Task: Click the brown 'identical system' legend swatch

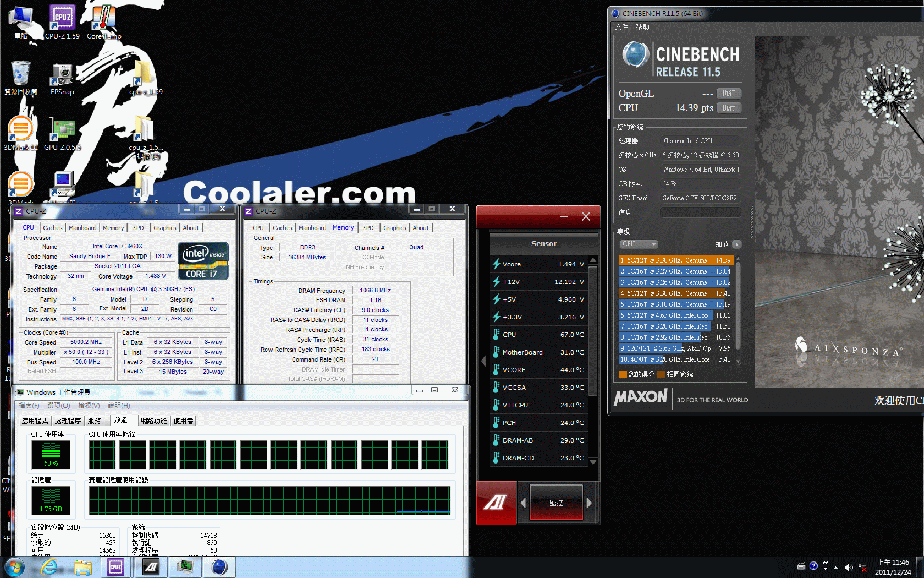Action: tap(661, 374)
